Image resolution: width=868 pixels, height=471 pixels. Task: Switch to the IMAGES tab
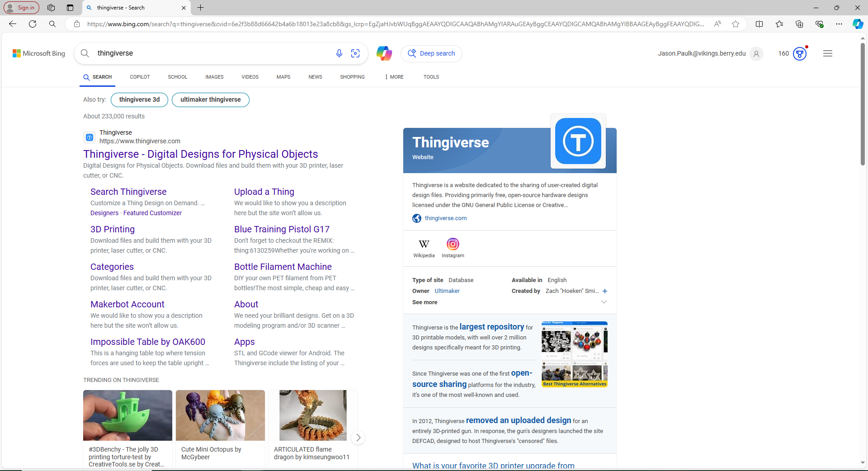tap(214, 77)
